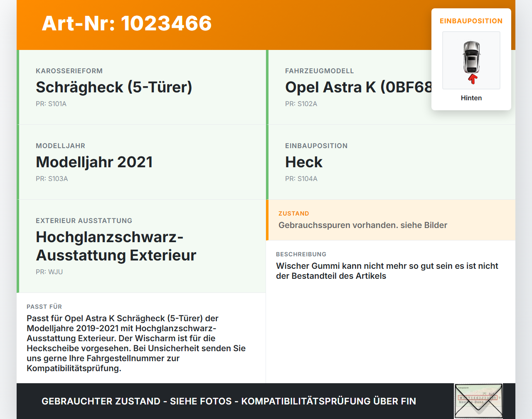Click the Passt für compatibility paragraph
The width and height of the screenshot is (532, 419).
[x=136, y=343]
